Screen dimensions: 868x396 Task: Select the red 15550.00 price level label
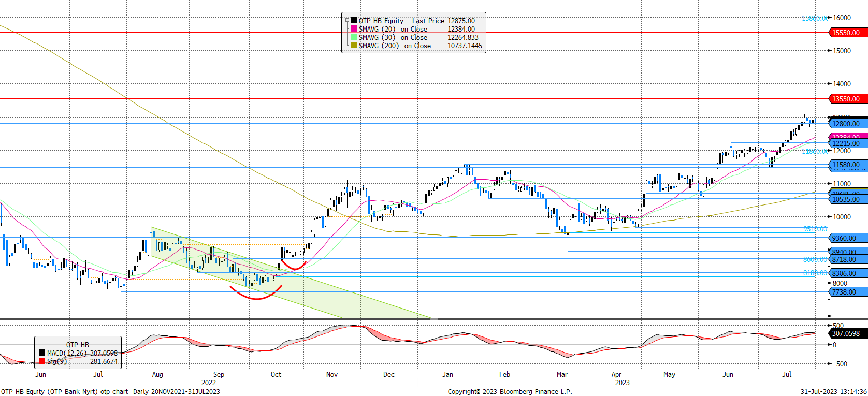pos(848,33)
